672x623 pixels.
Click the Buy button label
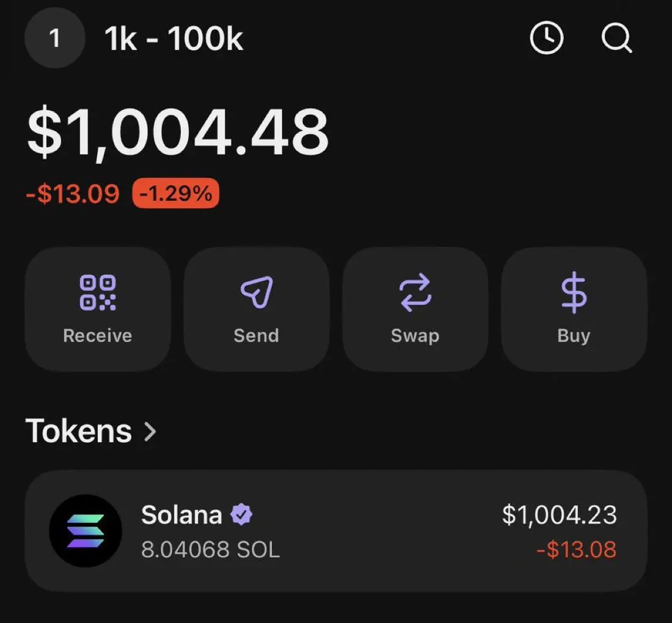[x=574, y=337]
